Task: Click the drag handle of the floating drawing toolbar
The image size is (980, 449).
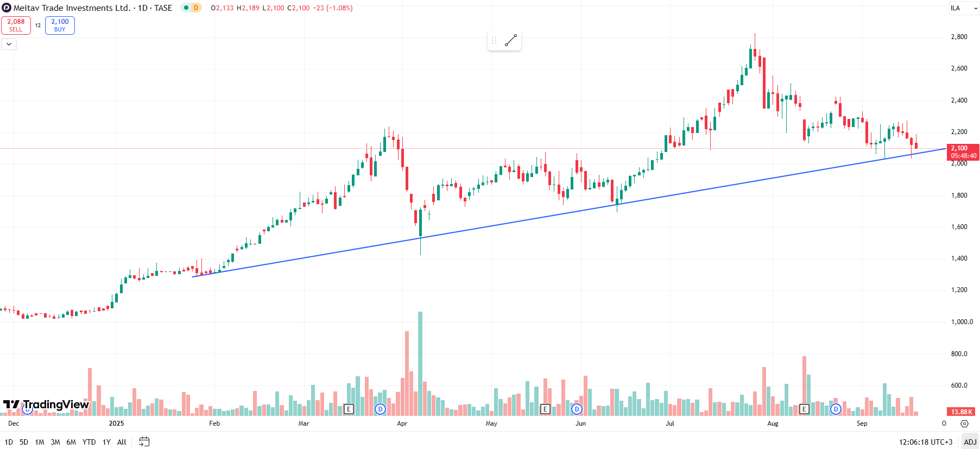Action: (x=494, y=40)
